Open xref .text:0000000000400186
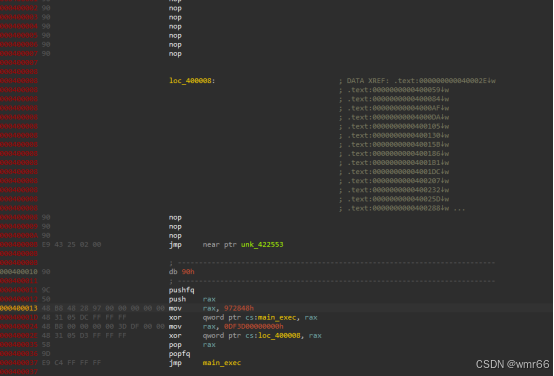The width and height of the screenshot is (554, 376). [398, 154]
